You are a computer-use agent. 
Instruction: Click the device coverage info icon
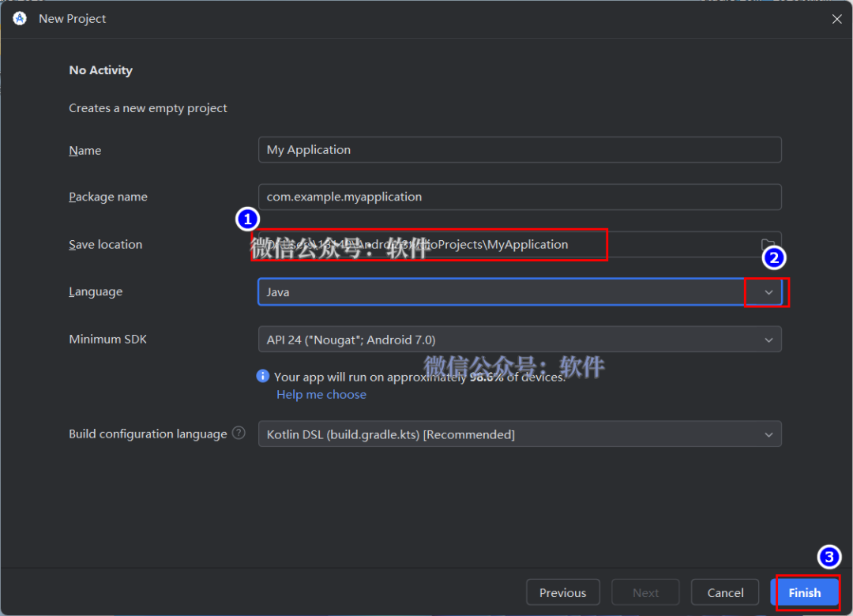pyautogui.click(x=263, y=376)
